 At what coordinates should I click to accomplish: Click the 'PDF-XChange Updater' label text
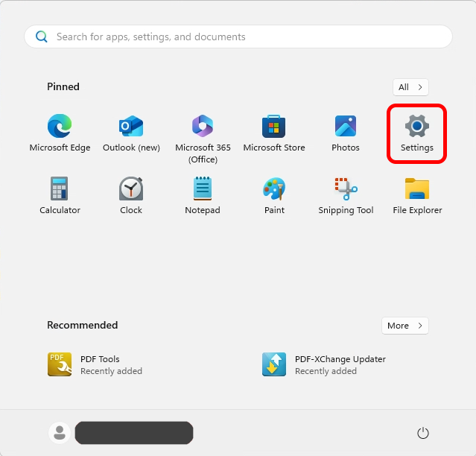[340, 359]
